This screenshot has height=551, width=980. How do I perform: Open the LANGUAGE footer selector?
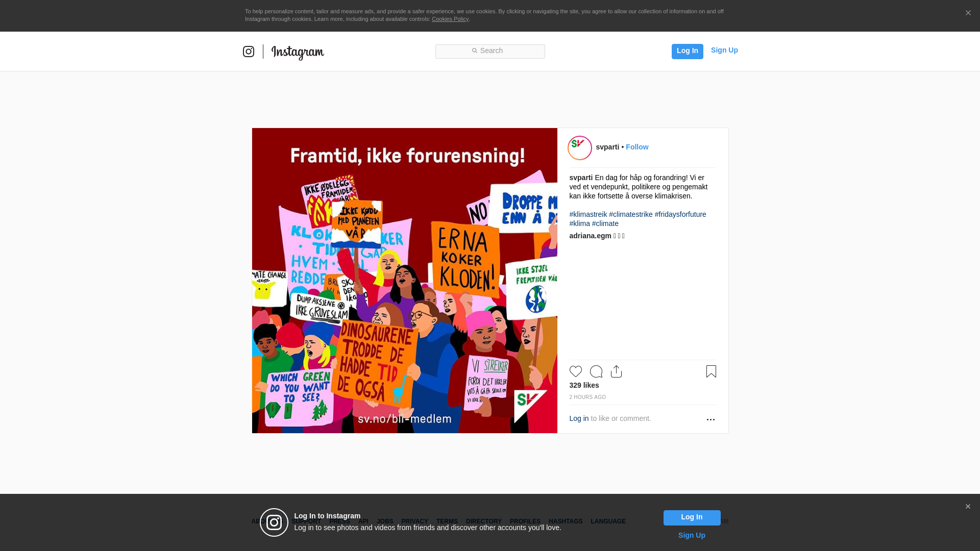(x=608, y=521)
